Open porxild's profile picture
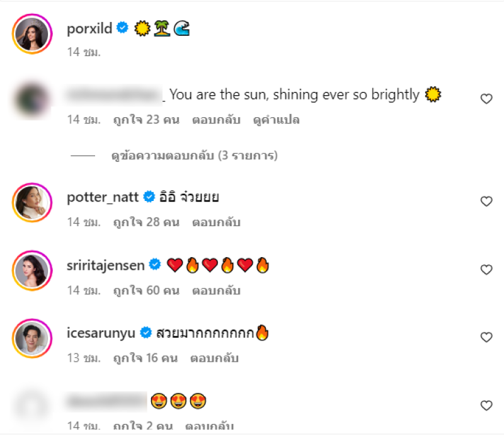The image size is (504, 441). click(31, 37)
